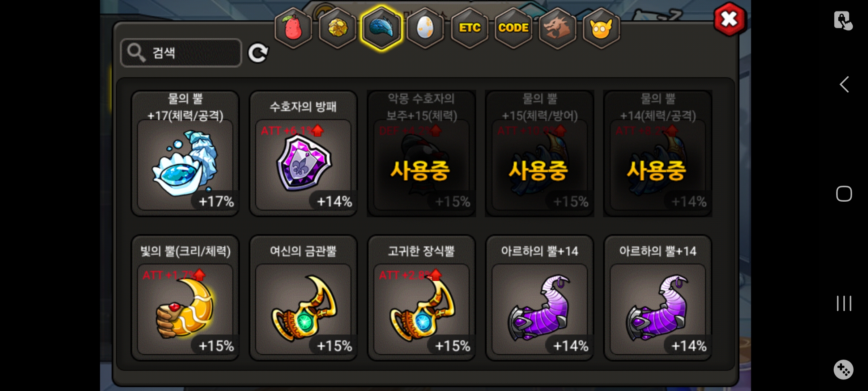Select the 수호자의 방패 purple shield item
The width and height of the screenshot is (868, 391).
pyautogui.click(x=303, y=154)
